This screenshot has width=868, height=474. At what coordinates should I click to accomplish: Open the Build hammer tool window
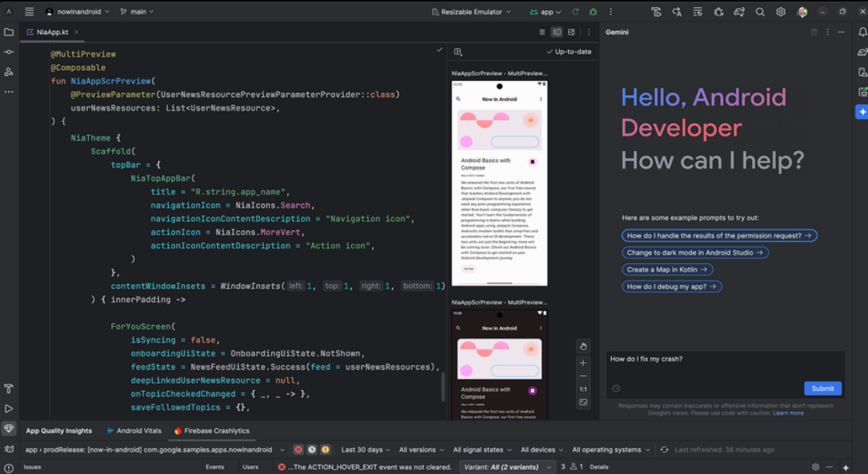pyautogui.click(x=9, y=388)
